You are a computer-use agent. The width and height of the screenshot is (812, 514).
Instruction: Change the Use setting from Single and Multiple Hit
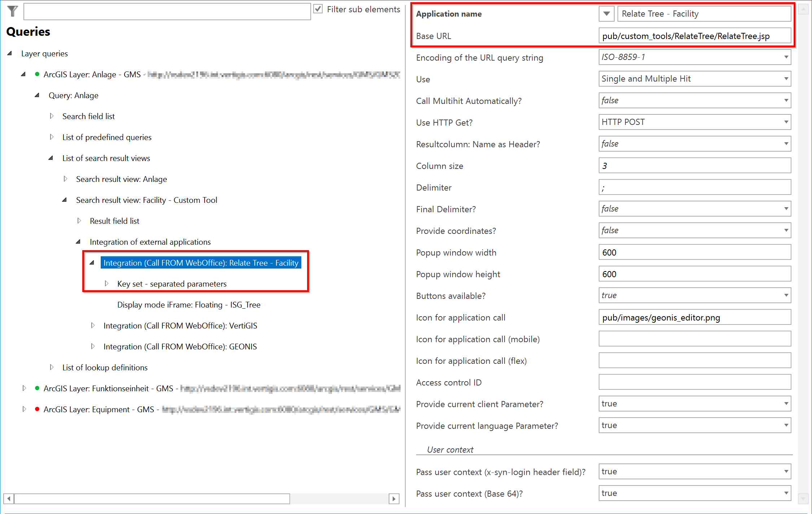786,79
